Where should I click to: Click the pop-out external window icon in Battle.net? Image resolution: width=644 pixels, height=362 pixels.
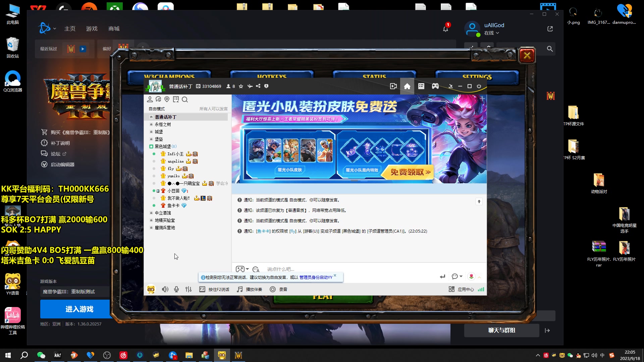[550, 29]
